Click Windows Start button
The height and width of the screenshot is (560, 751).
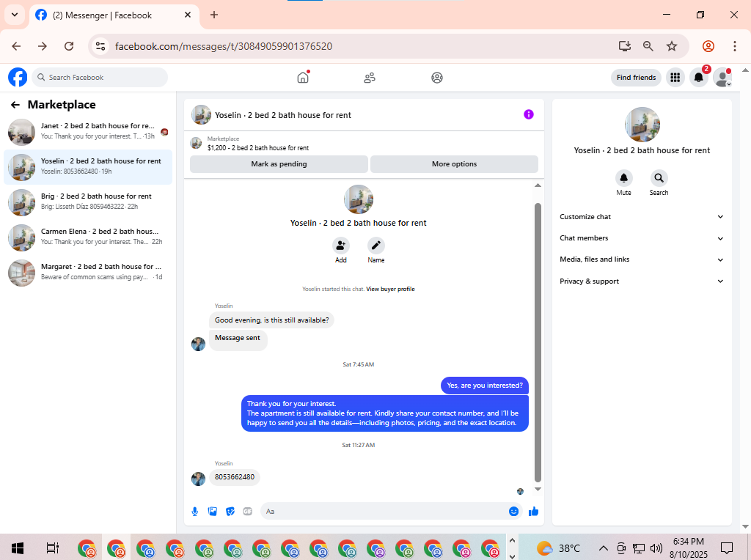(18, 548)
